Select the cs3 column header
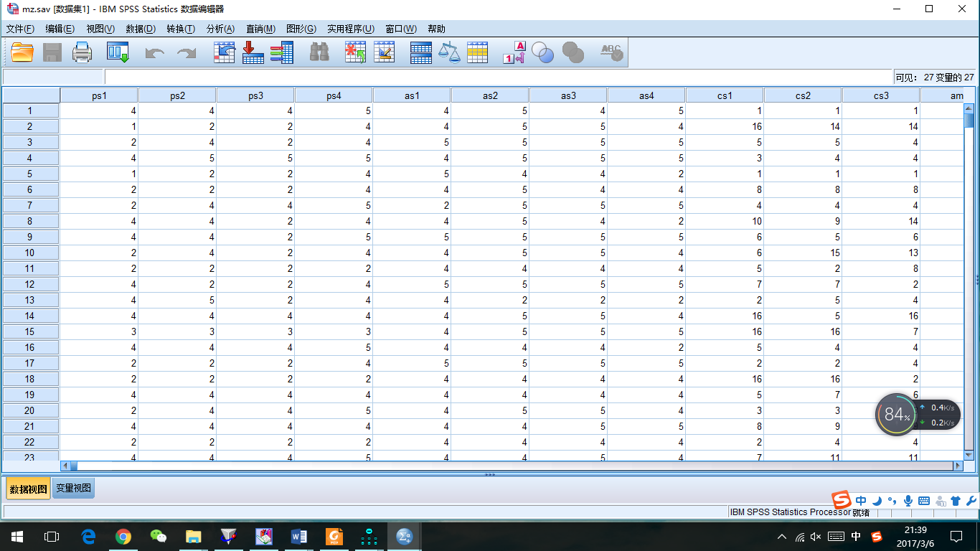980x551 pixels. [881, 95]
